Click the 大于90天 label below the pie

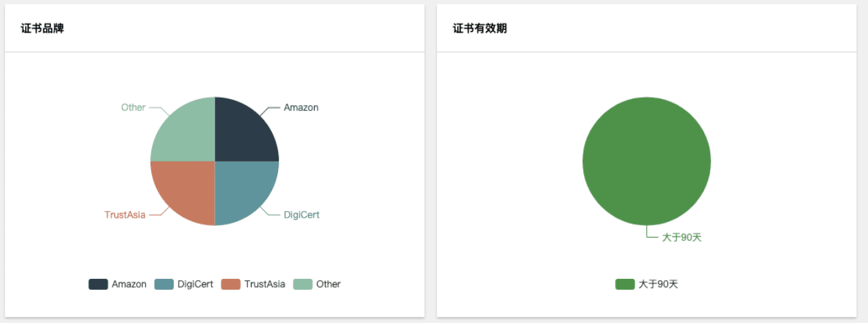[x=682, y=237]
